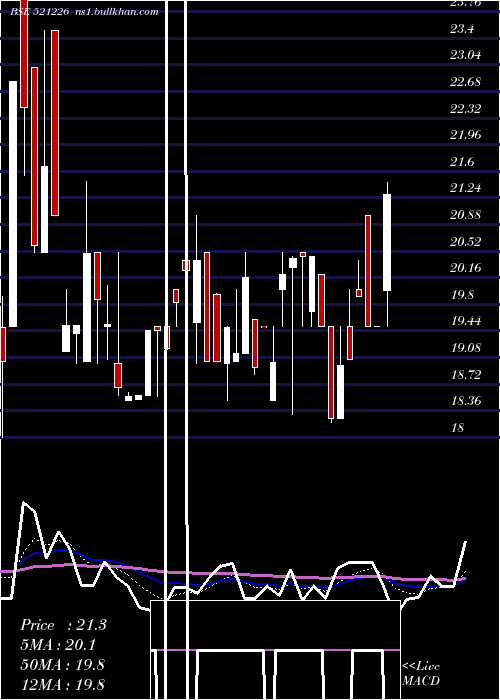Click the tall red candle before the last candle
Viewport: 500px width, 700px height.
pos(368,271)
